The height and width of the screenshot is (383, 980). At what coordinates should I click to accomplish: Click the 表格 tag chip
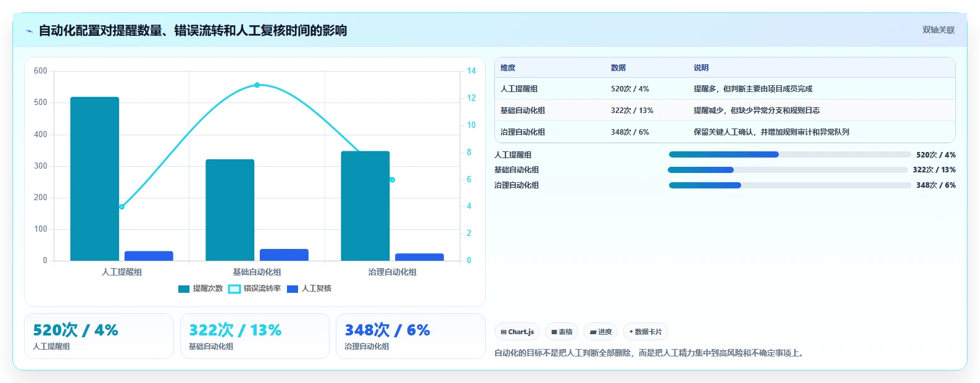click(562, 332)
